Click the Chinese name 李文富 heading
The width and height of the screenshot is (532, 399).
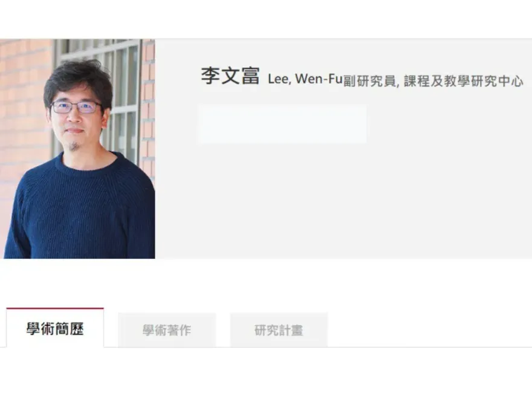click(230, 76)
